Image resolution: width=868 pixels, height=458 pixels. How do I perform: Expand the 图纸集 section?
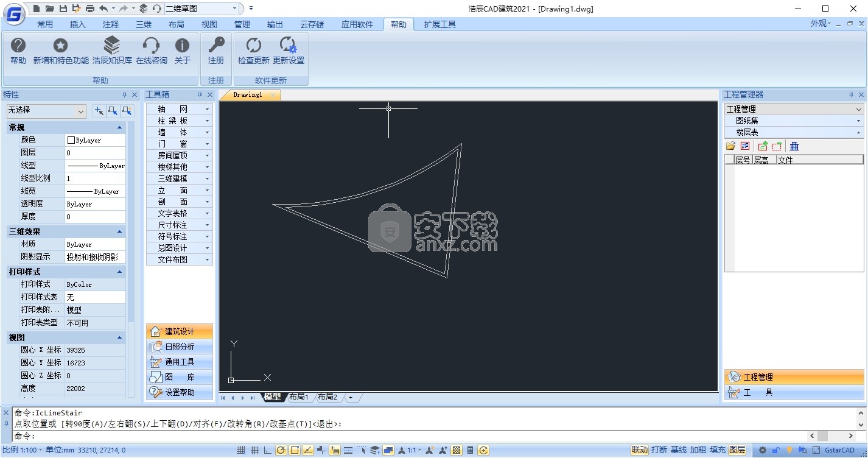point(794,121)
